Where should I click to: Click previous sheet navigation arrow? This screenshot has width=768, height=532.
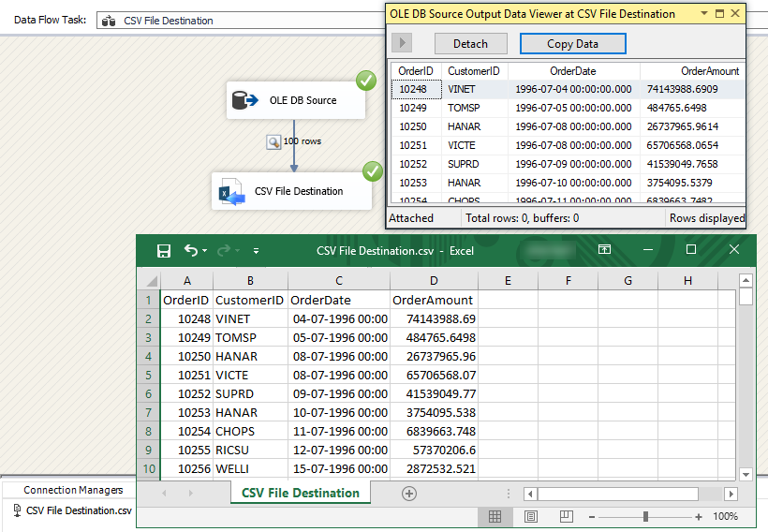pyautogui.click(x=164, y=494)
